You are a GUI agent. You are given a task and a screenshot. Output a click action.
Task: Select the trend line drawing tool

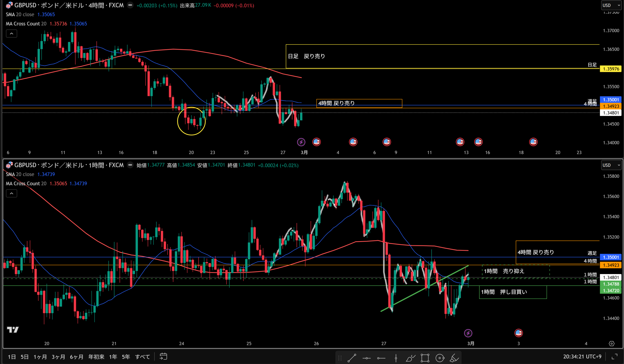pyautogui.click(x=352, y=358)
